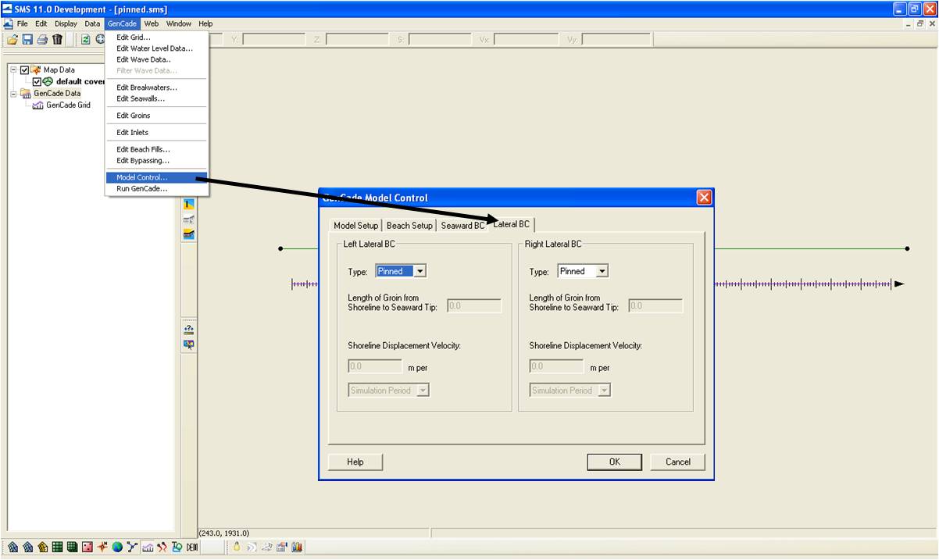Uncheck the Map Data checkbox
This screenshot has width=939, height=560.
pyautogui.click(x=24, y=70)
